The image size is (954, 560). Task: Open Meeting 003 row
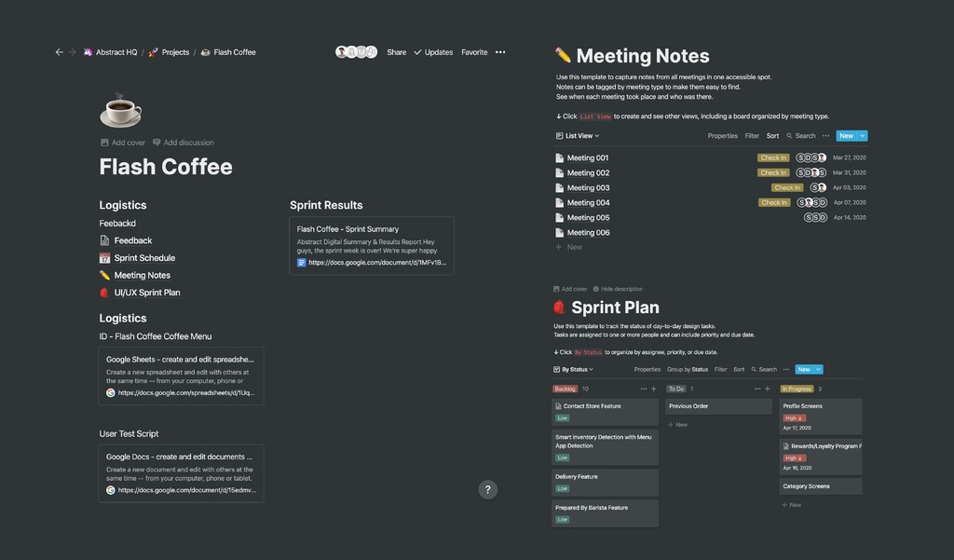click(x=711, y=187)
